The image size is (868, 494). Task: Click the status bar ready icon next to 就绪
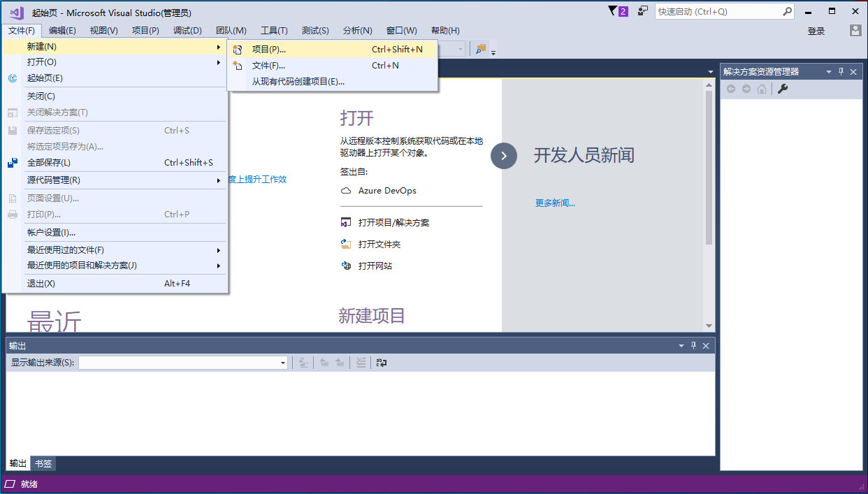pyautogui.click(x=10, y=484)
